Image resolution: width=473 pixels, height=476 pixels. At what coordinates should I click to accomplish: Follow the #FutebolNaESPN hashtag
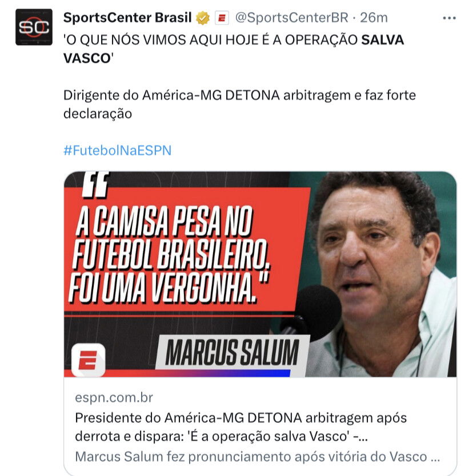coord(117,150)
